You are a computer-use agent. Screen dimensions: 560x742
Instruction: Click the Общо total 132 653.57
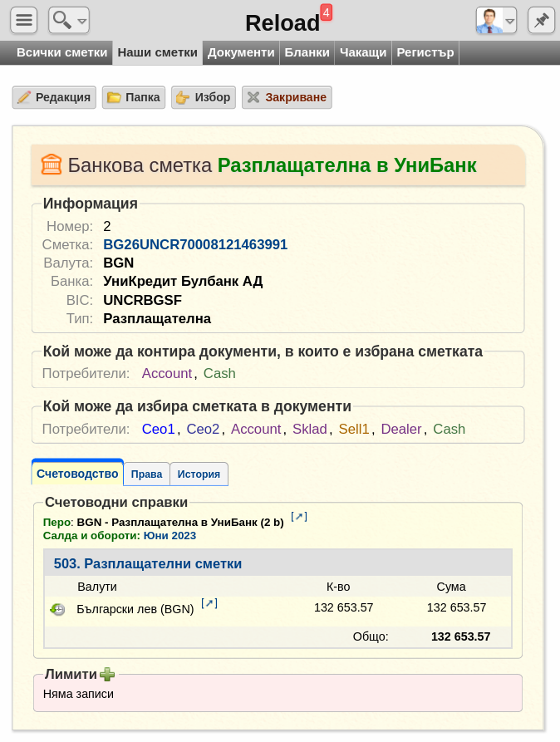pyautogui.click(x=460, y=636)
